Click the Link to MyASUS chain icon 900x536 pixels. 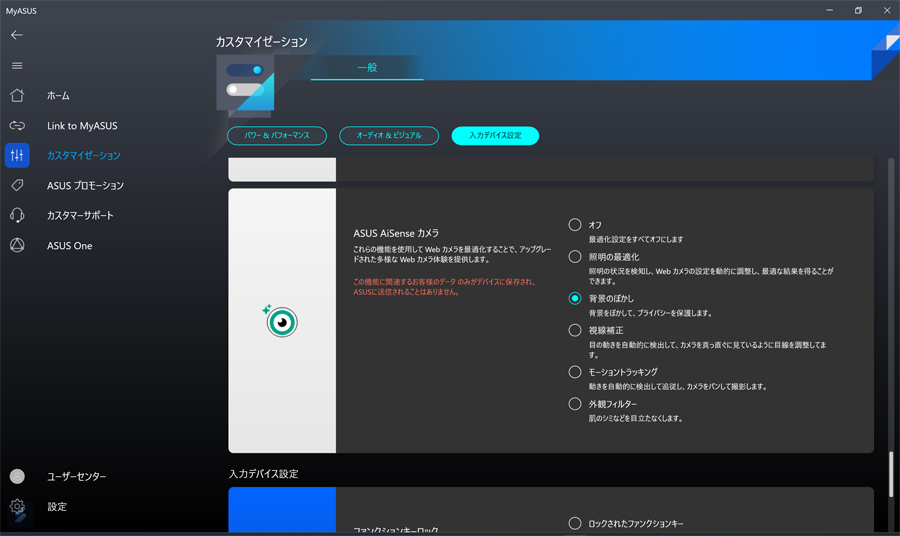point(17,125)
